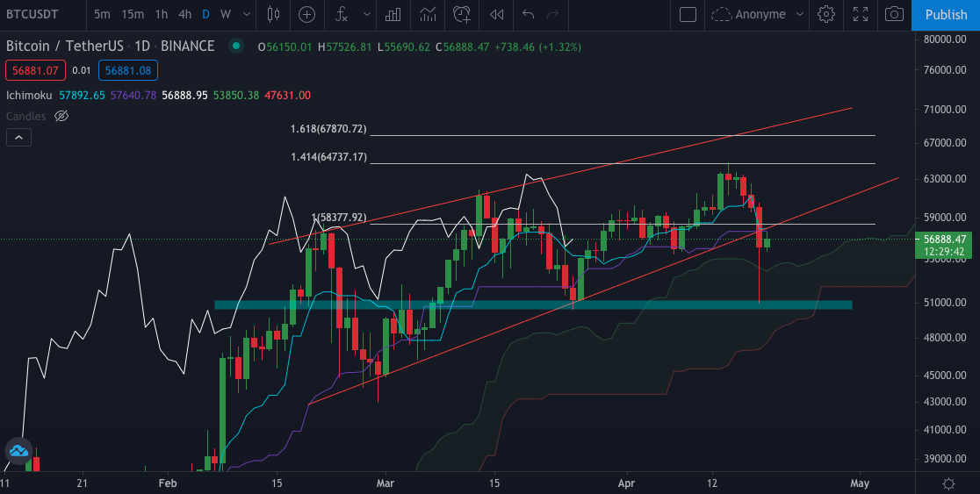The image size is (980, 494).
Task: Open the candlestick chart type selector
Action: point(273,14)
